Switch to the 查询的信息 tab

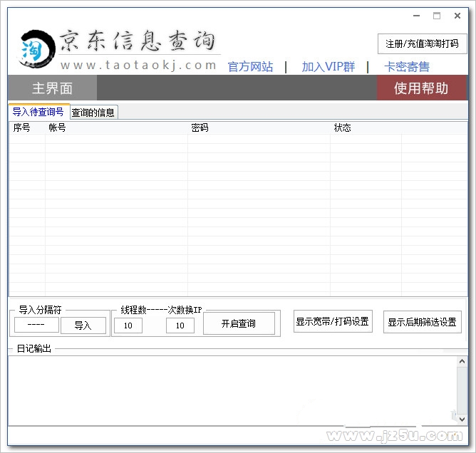click(93, 113)
